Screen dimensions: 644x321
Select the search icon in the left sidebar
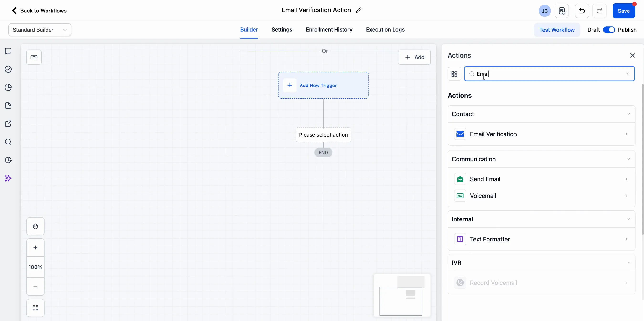[8, 142]
